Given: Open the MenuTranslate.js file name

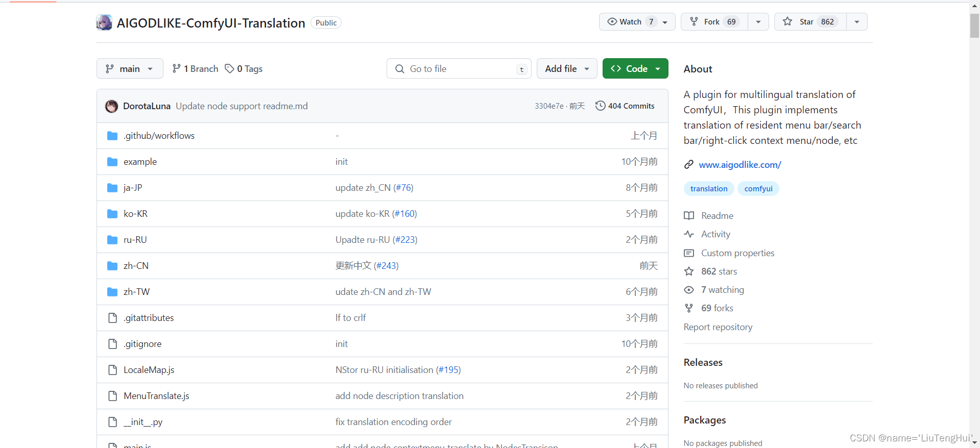Looking at the screenshot, I should click(x=156, y=396).
